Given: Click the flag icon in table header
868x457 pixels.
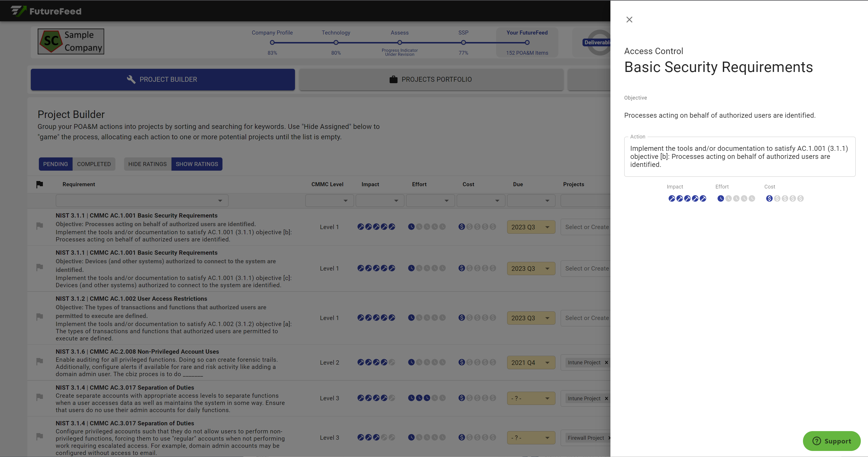Looking at the screenshot, I should point(39,184).
